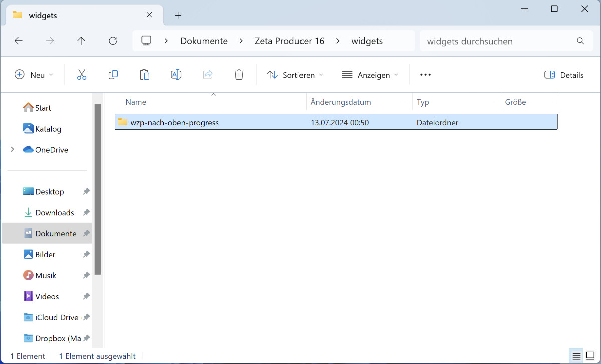Navigate back with the left arrow
The image size is (601, 364).
[19, 41]
